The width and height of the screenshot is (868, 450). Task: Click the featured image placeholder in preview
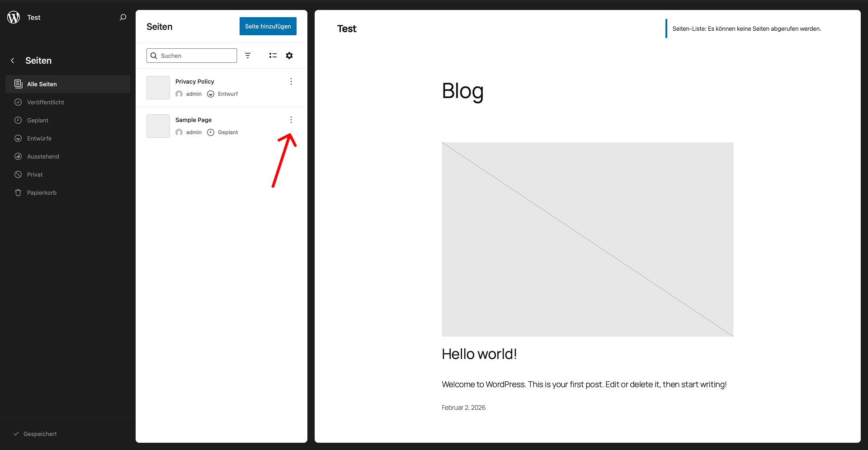point(588,239)
